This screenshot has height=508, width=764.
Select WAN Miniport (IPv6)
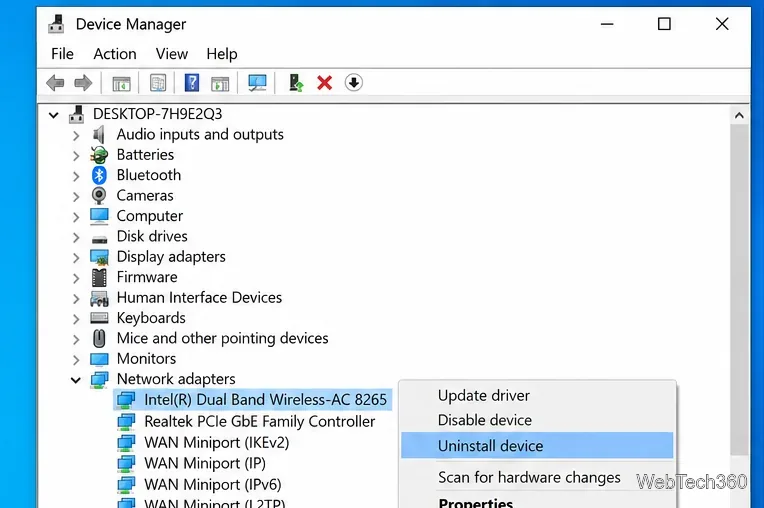click(x=213, y=485)
